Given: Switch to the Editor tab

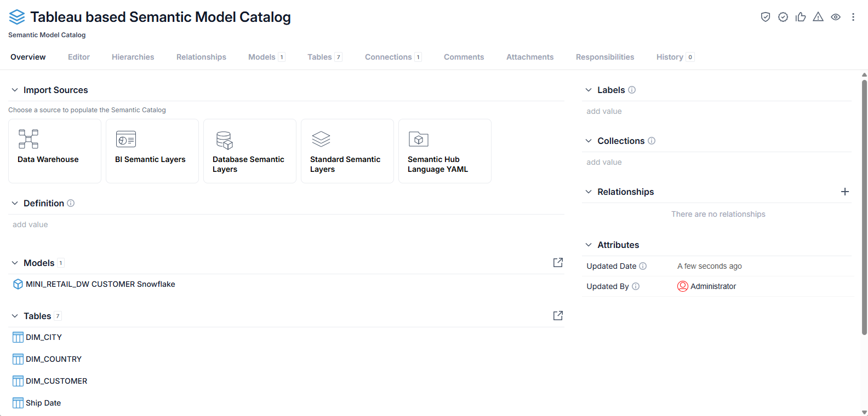Looking at the screenshot, I should [79, 57].
